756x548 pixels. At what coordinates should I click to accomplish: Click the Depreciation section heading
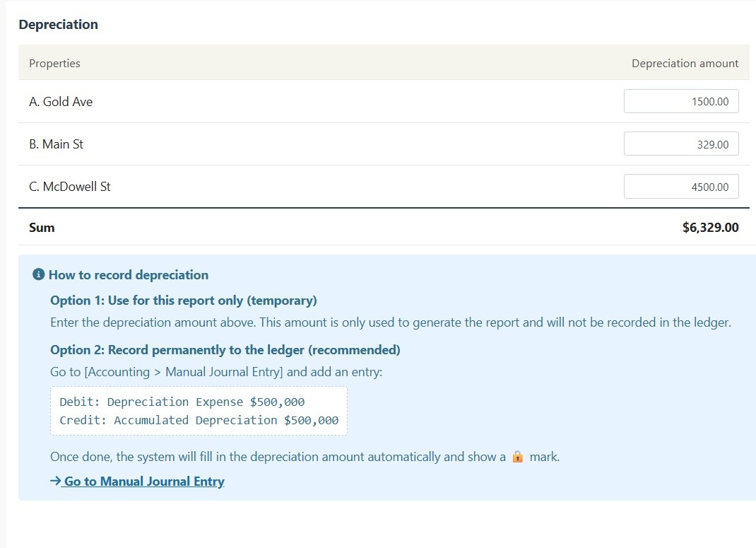click(59, 25)
